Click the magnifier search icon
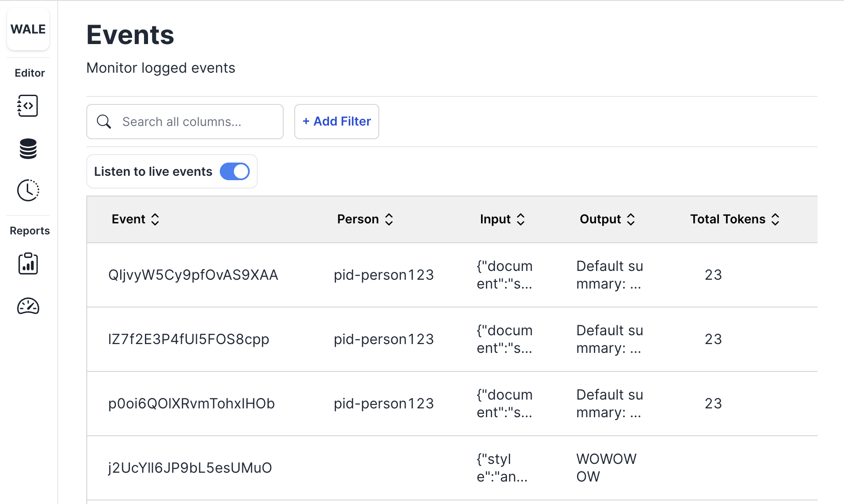 pos(104,122)
